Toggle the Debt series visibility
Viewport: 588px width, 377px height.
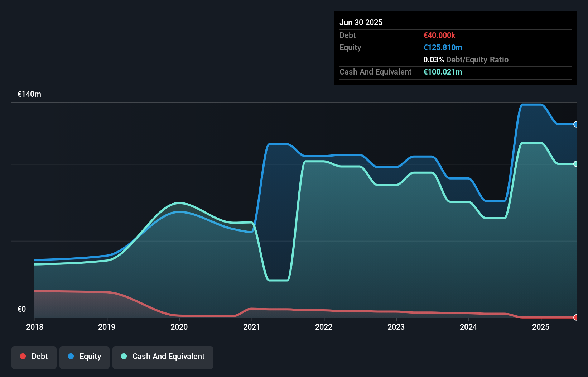click(34, 357)
